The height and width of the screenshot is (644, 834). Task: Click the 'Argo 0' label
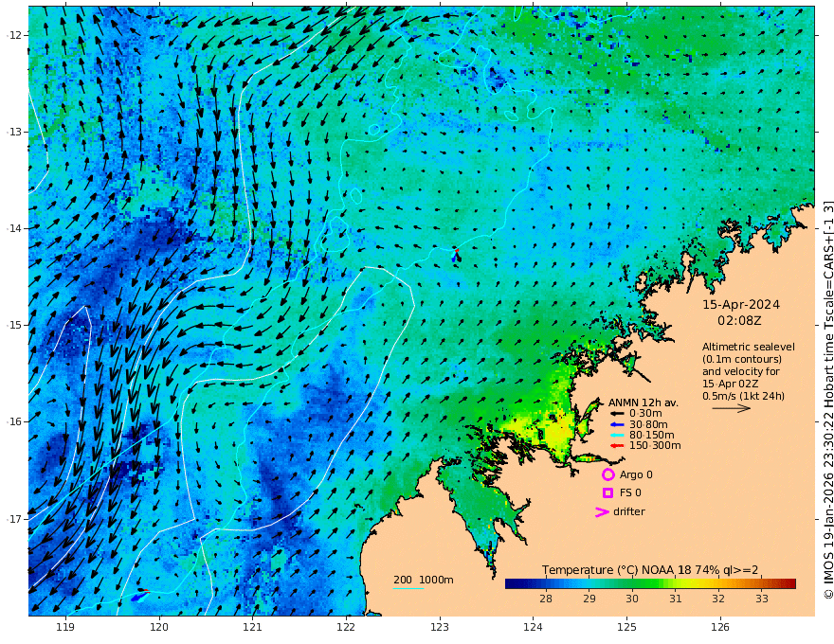pos(636,474)
